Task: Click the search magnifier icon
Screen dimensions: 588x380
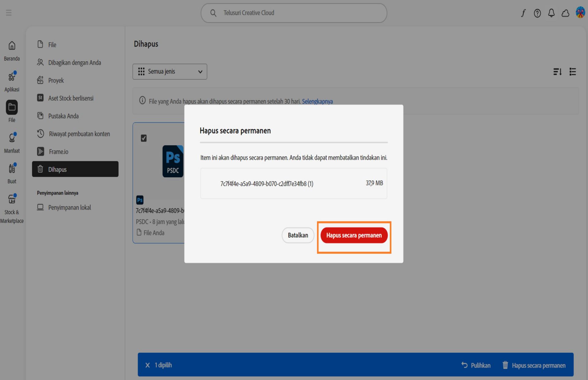Action: point(213,13)
